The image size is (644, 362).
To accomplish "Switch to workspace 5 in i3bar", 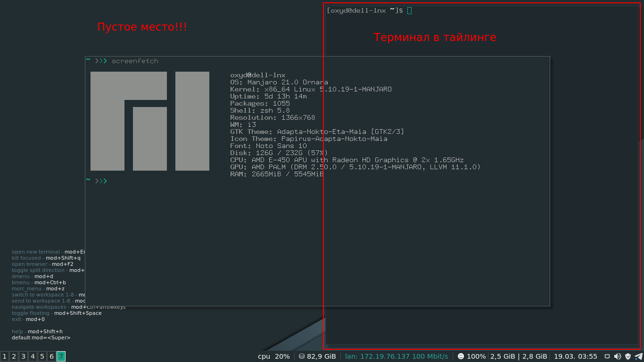I will point(42,356).
